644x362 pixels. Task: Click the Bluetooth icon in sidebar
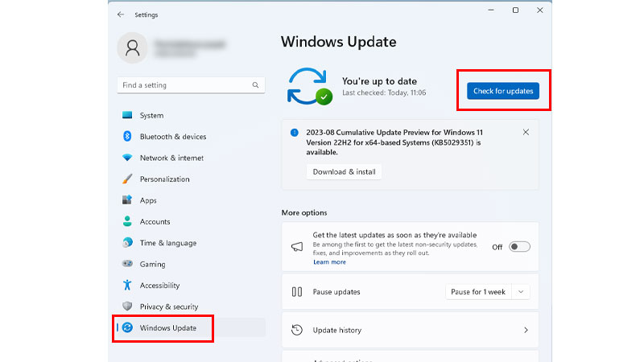tap(127, 136)
